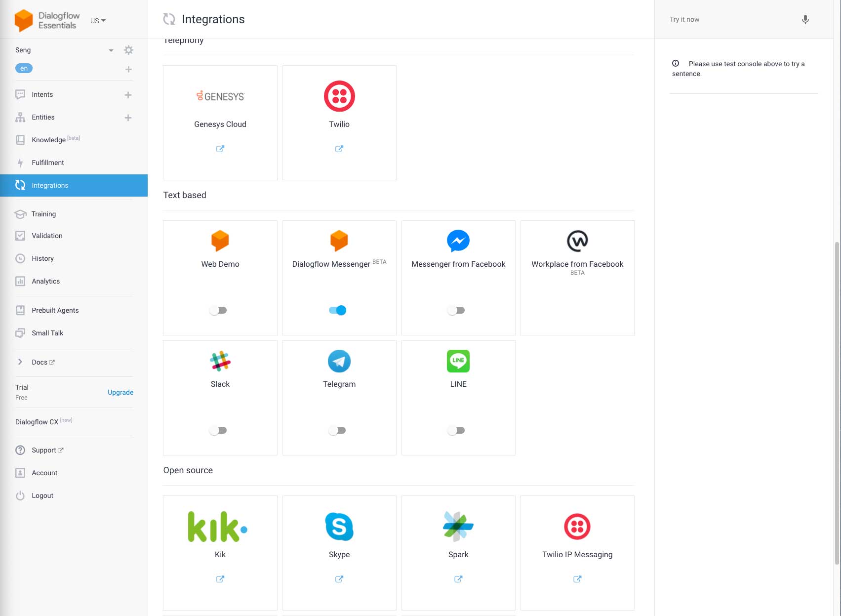Select the en language badge
Viewport: 841px width, 616px height.
[x=24, y=68]
